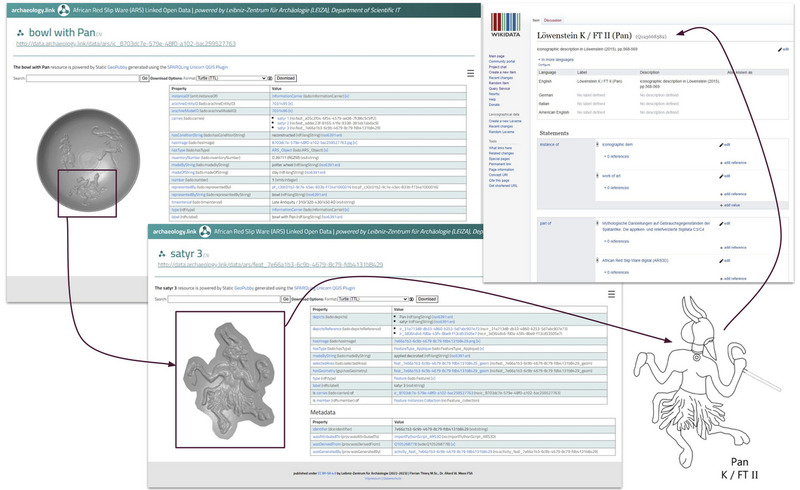
Task: Click Query Service in Wikidata sidebar
Action: point(499,87)
